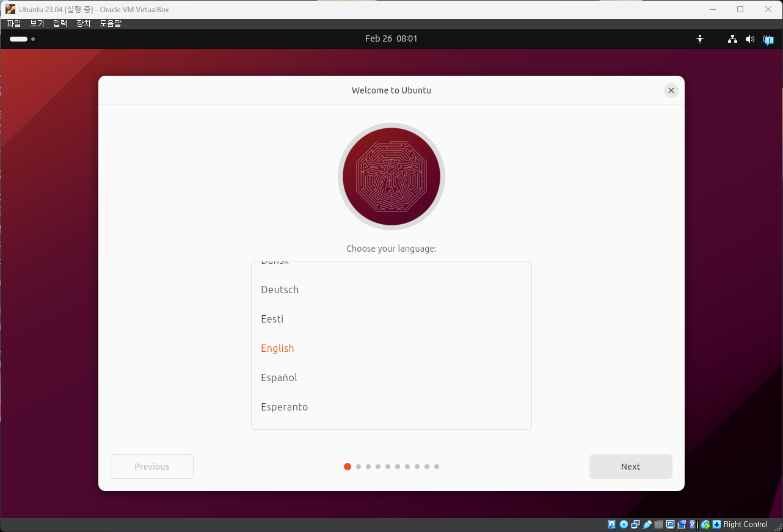This screenshot has height=532, width=783.
Task: Click the hard disk activity icon in status bar
Action: point(611,524)
